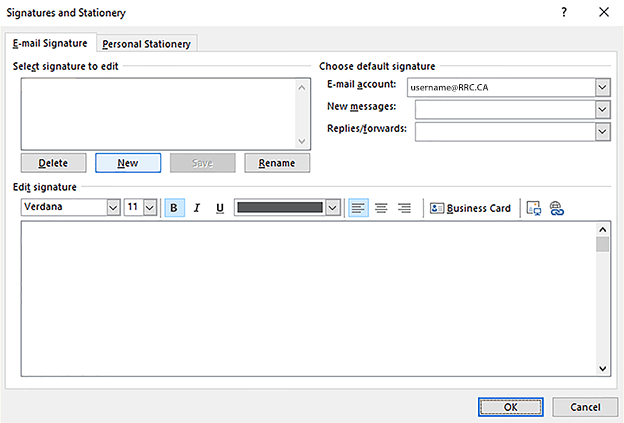Open the New messages signature dropdown
This screenshot has width=624, height=423.
point(602,109)
